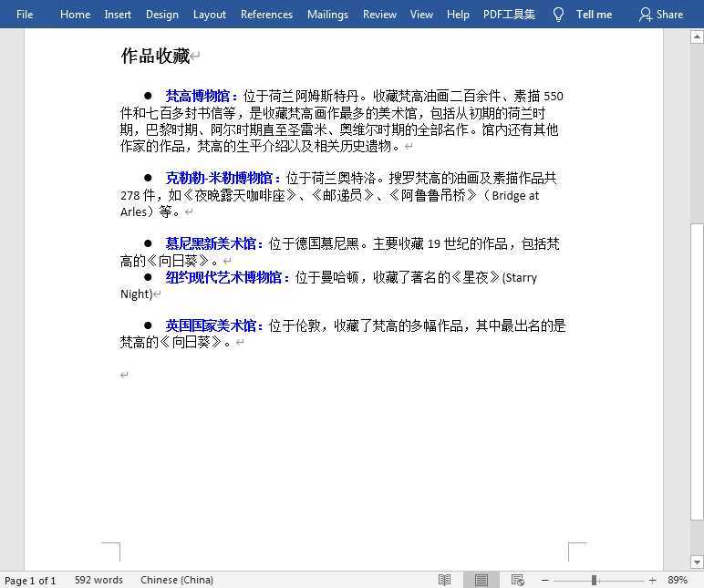
Task: Click the zoom in plus button
Action: pos(653,580)
